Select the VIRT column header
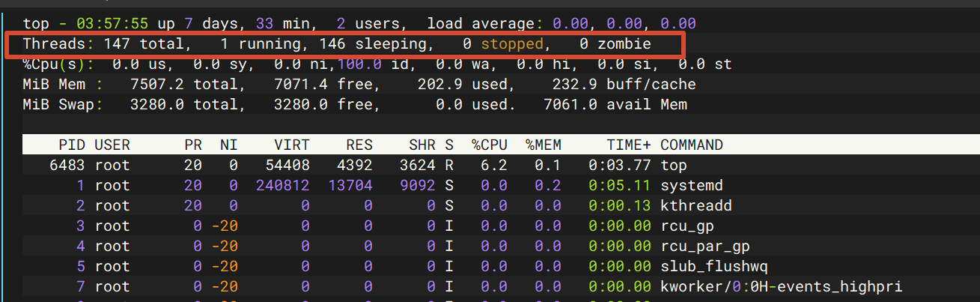 [292, 145]
